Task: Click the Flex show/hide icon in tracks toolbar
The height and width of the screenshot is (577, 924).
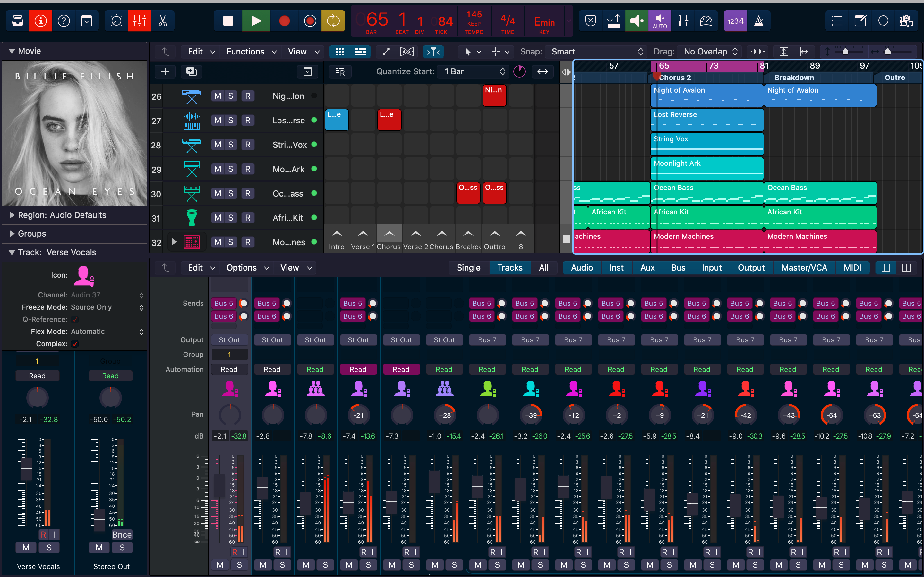Action: (x=406, y=52)
